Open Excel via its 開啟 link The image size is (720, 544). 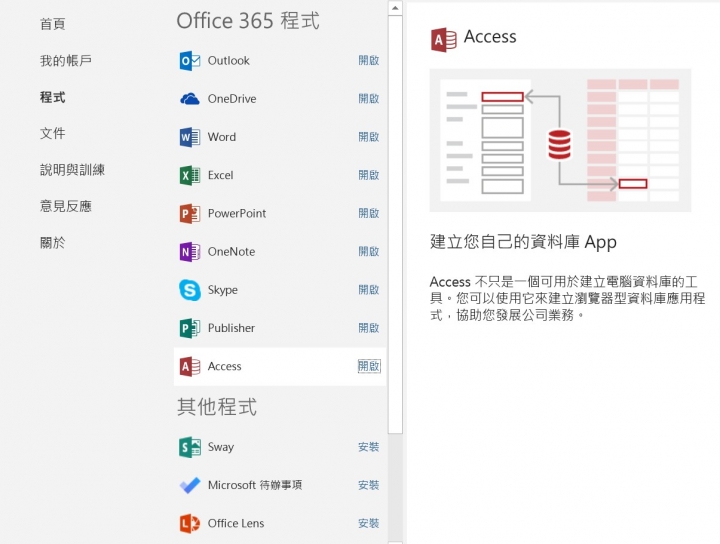coord(369,175)
